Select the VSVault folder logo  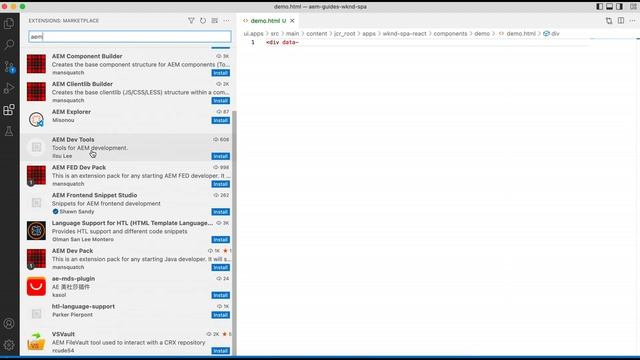coord(36,342)
